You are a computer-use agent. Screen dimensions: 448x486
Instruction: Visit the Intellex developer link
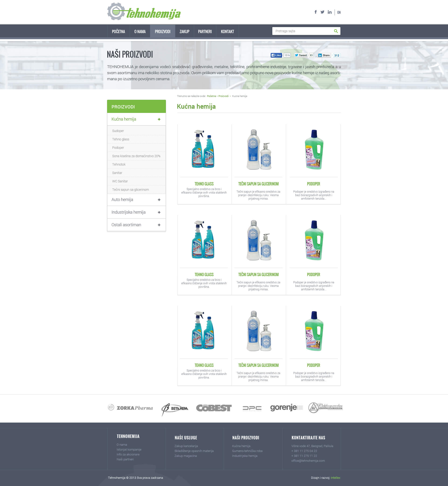pos(336,478)
